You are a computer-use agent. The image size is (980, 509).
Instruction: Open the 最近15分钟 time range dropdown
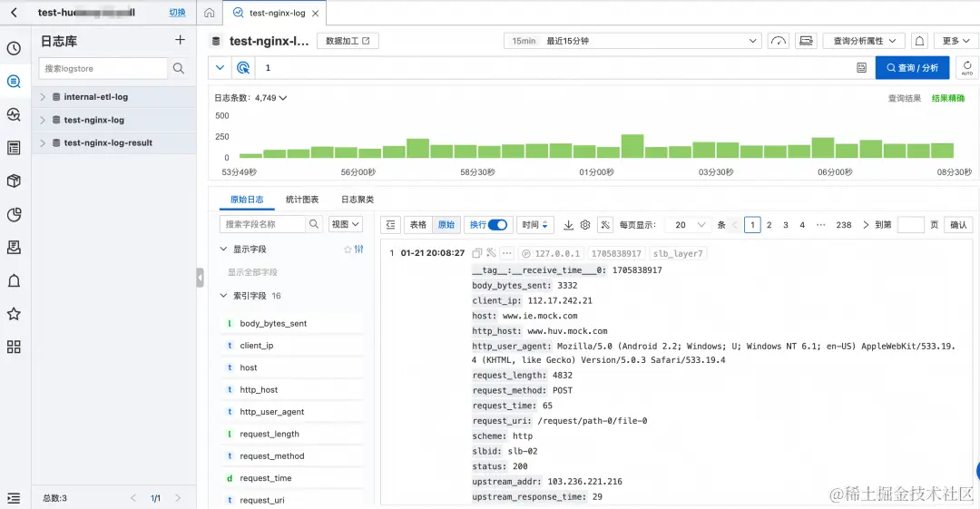(x=632, y=41)
